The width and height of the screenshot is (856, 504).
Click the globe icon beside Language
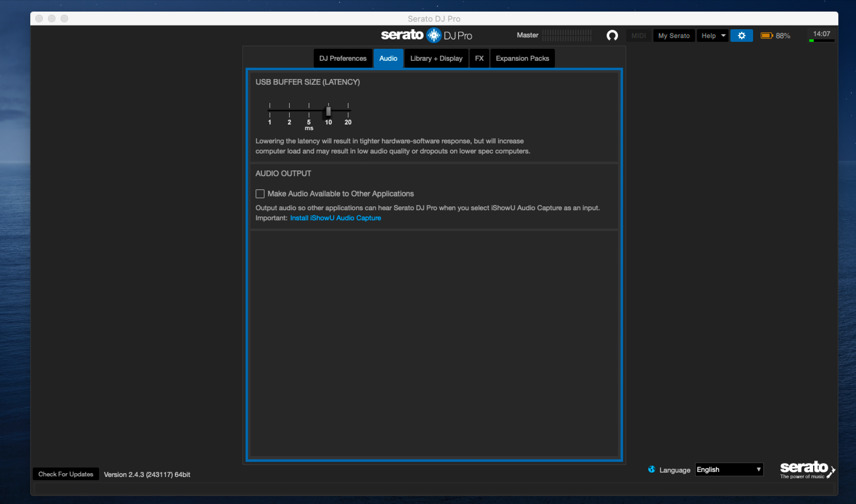tap(651, 469)
